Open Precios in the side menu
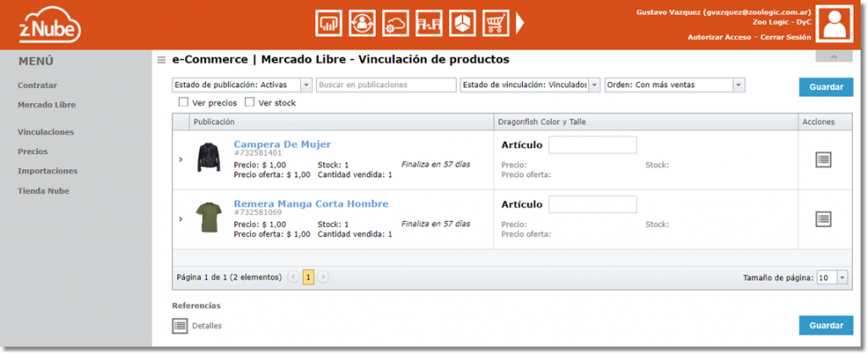This screenshot has width=868, height=354. (33, 151)
